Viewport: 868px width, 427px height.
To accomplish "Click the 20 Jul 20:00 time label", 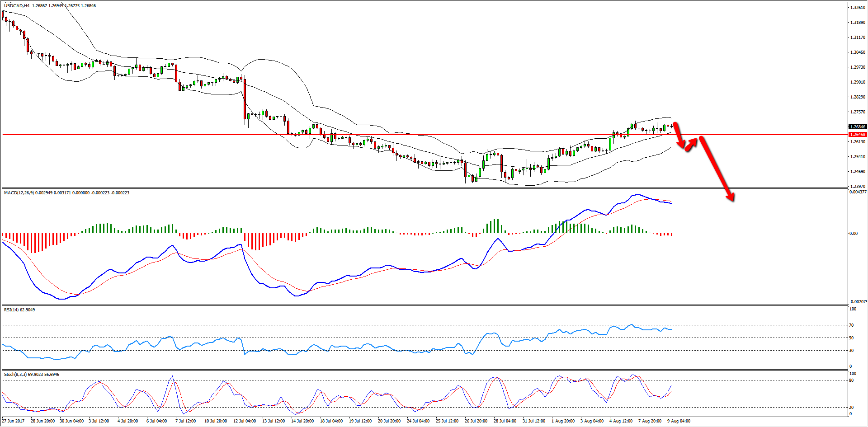I will [x=389, y=421].
